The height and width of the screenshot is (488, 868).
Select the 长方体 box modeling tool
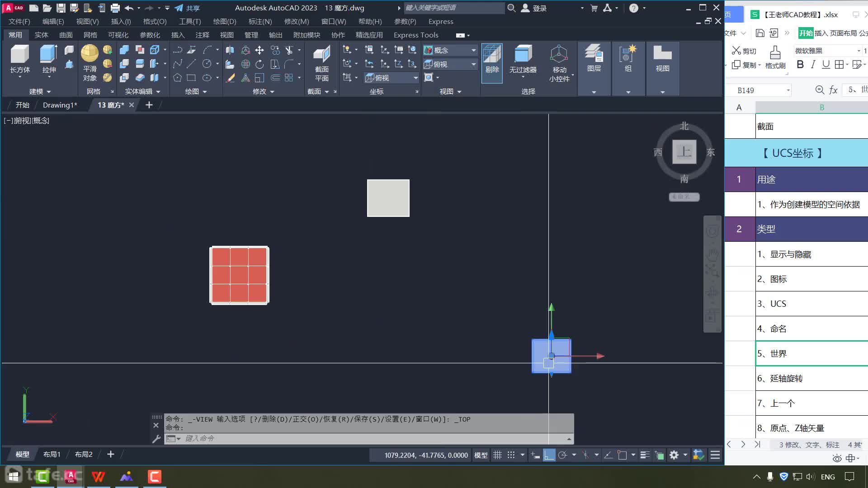(x=19, y=59)
